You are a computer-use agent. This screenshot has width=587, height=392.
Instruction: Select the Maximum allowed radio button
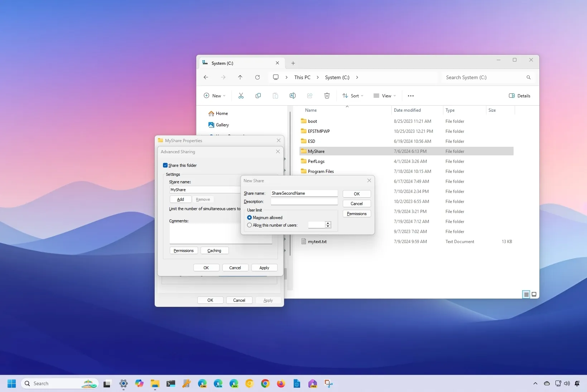click(x=250, y=218)
